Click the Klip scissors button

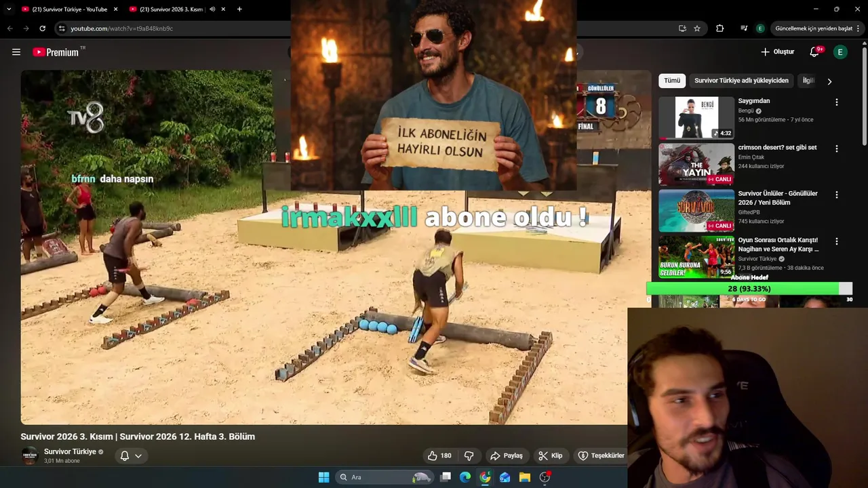tap(551, 455)
